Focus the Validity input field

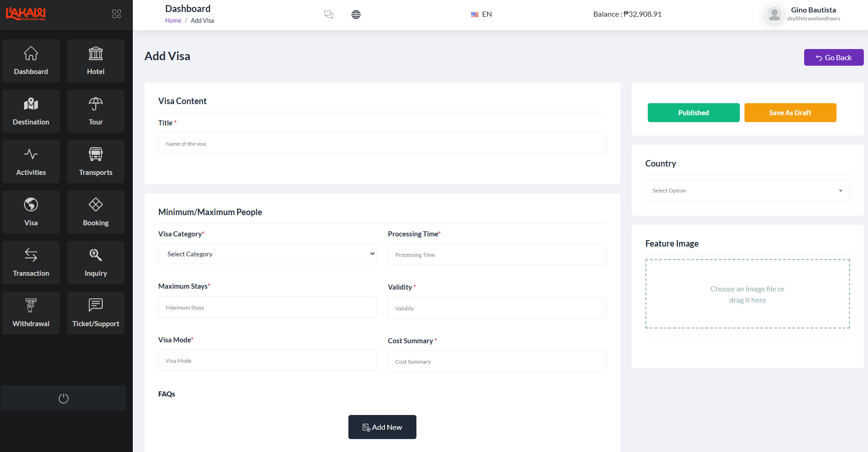click(497, 308)
